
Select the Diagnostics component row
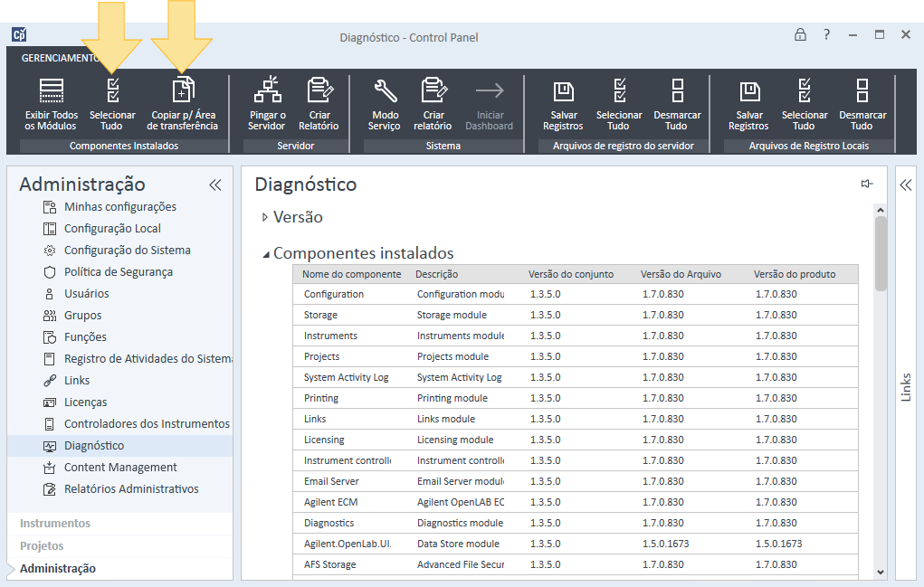point(576,523)
